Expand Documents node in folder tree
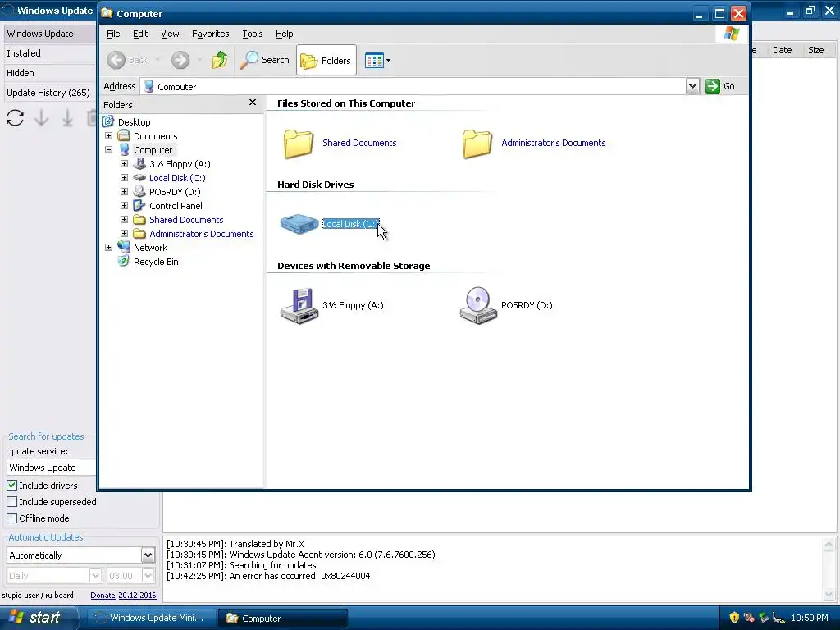The height and width of the screenshot is (630, 840). click(x=109, y=136)
